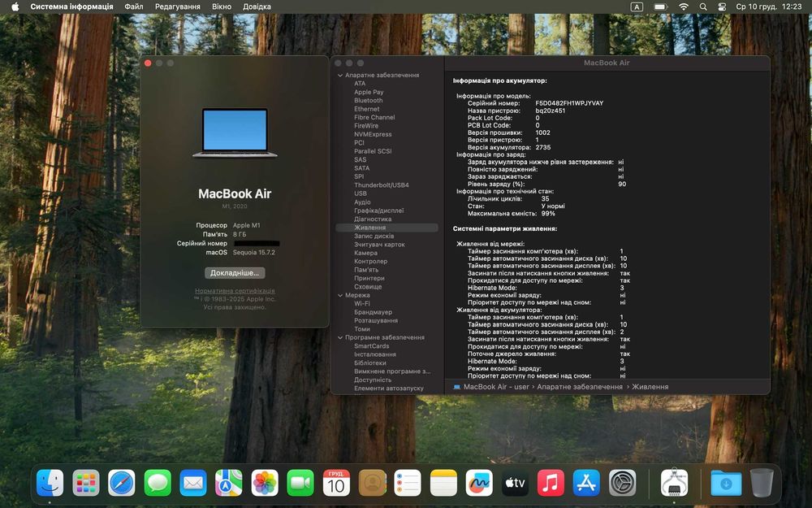
Task: Open Messages app in the Dock
Action: (x=158, y=483)
